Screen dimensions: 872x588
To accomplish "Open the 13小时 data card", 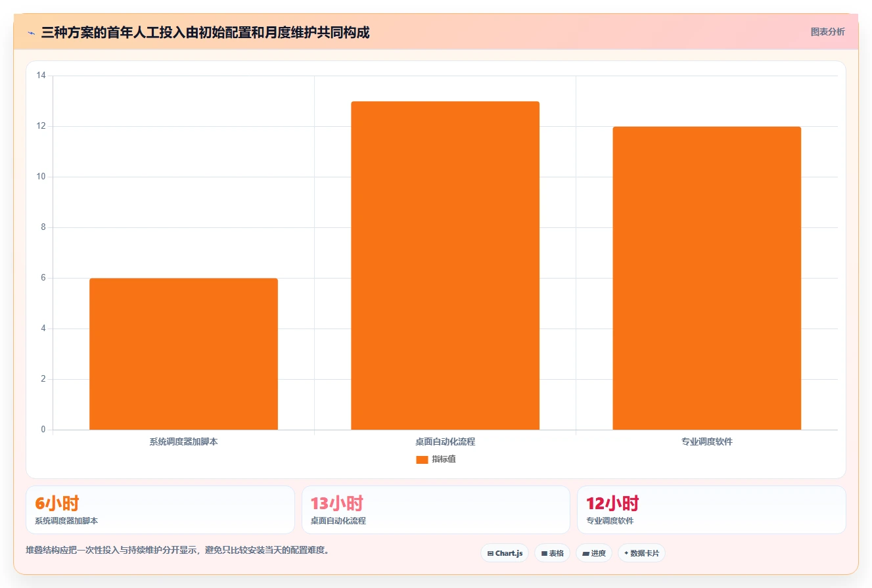I will [436, 510].
